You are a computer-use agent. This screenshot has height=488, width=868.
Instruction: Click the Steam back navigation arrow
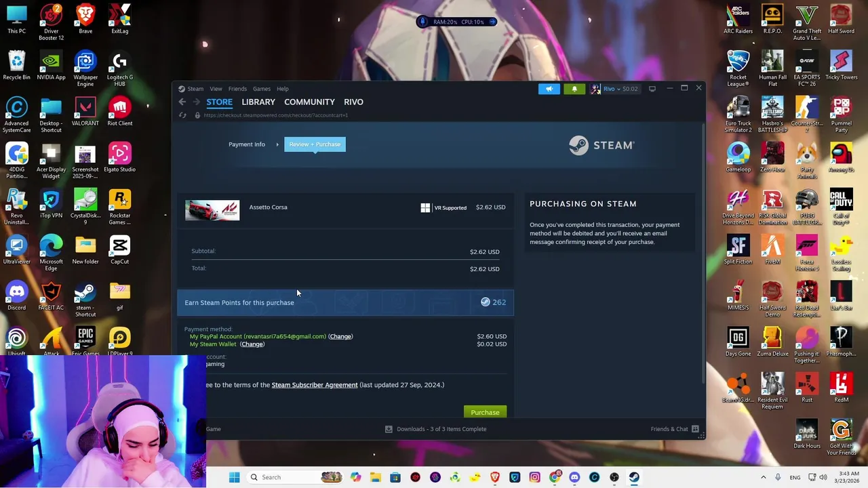click(x=182, y=102)
